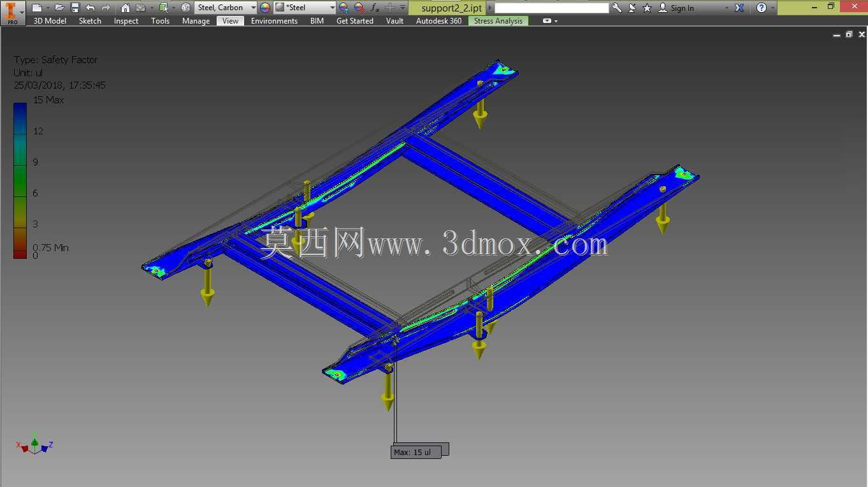Screen dimensions: 868x487
Task: Open the BIM ribbon tab
Action: 317,21
